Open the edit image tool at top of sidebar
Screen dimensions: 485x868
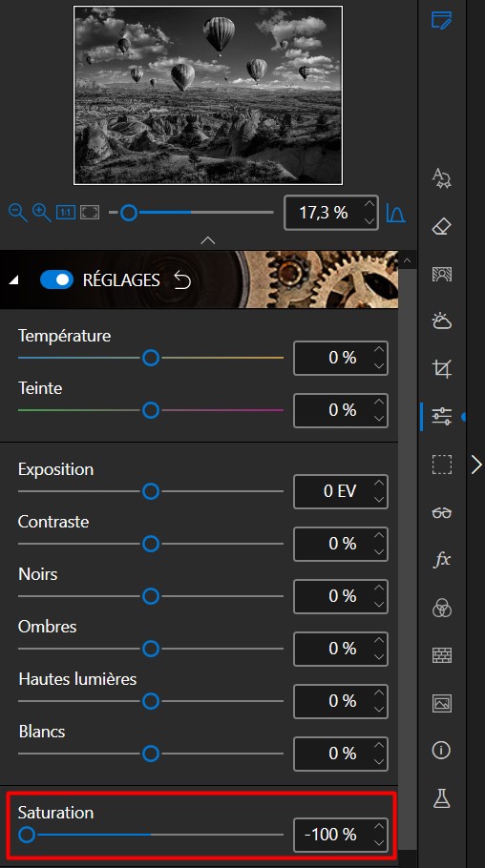tap(442, 20)
